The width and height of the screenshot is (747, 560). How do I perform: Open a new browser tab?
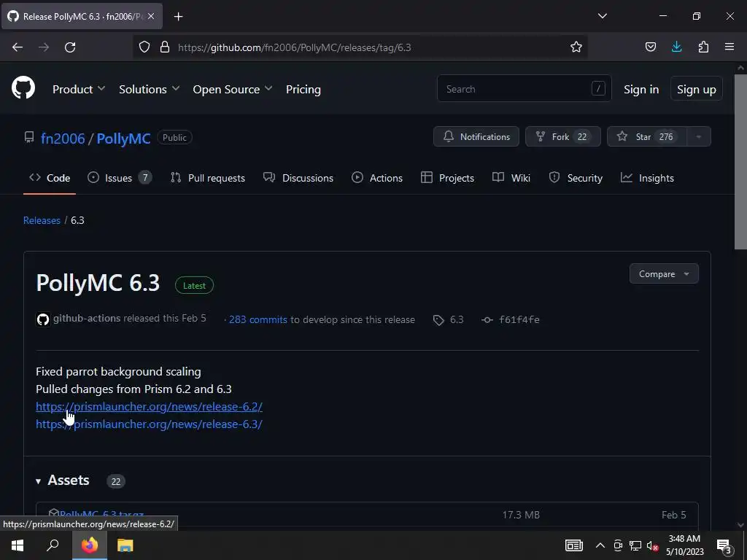click(x=178, y=17)
